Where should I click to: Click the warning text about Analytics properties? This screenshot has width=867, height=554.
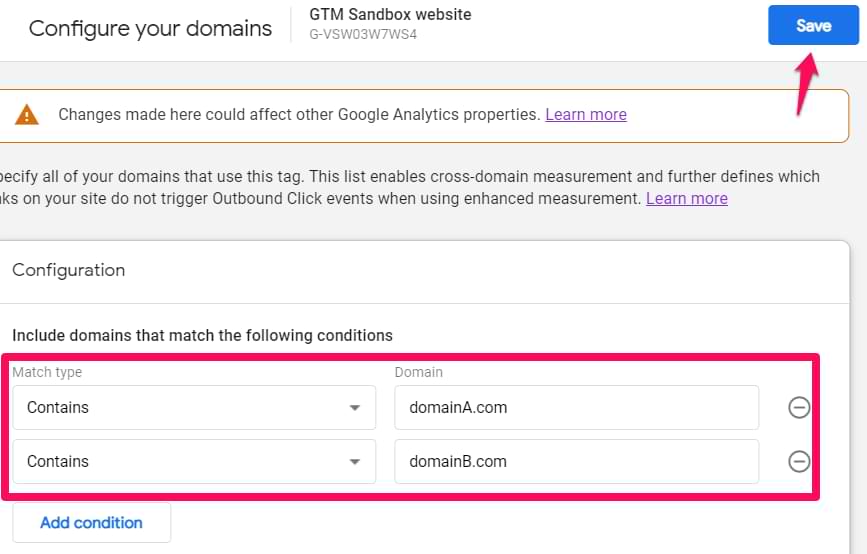point(298,115)
